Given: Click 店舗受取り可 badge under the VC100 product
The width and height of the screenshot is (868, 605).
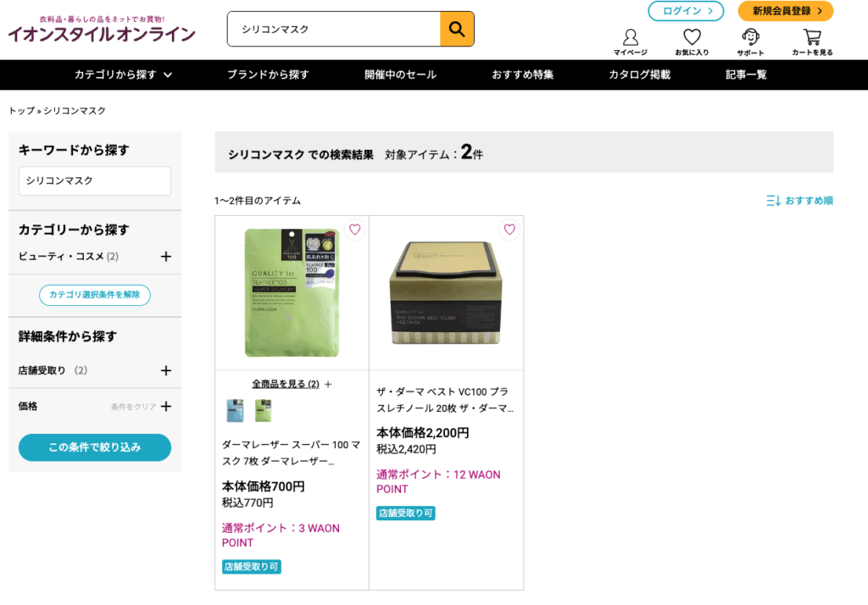Looking at the screenshot, I should (x=406, y=513).
